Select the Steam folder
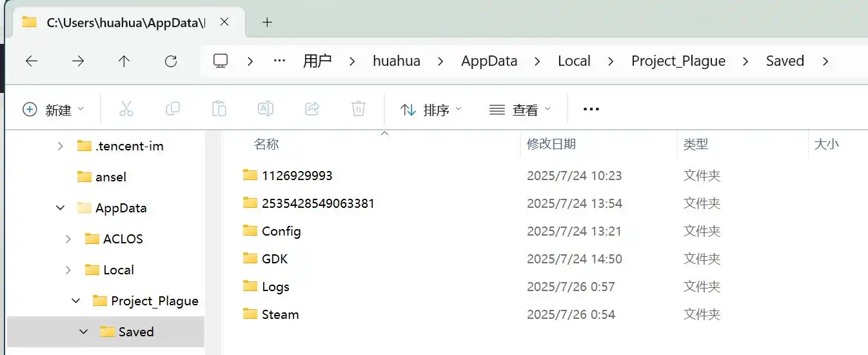Image resolution: width=868 pixels, height=355 pixels. tap(280, 314)
